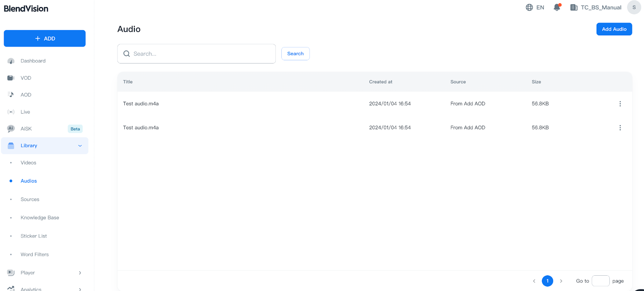Image resolution: width=644 pixels, height=291 pixels.
Task: Click the Add Audio button
Action: 614,29
